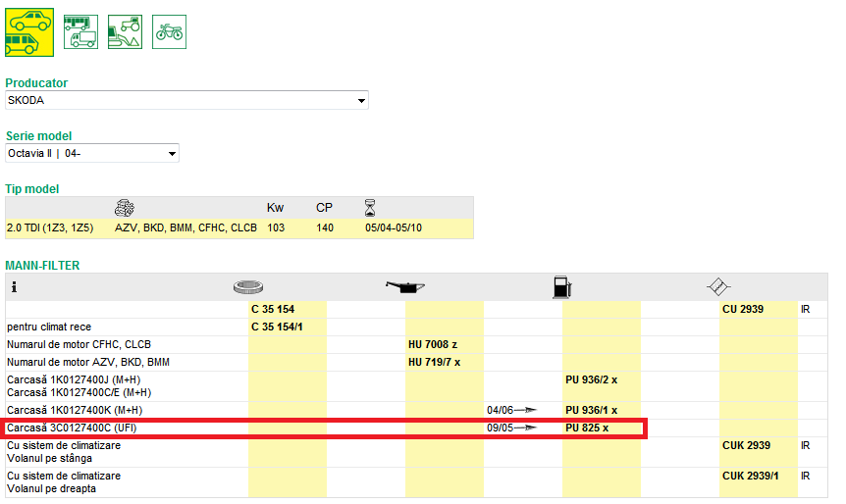
Task: Open air filter C 35 154/1
Action: (x=277, y=328)
